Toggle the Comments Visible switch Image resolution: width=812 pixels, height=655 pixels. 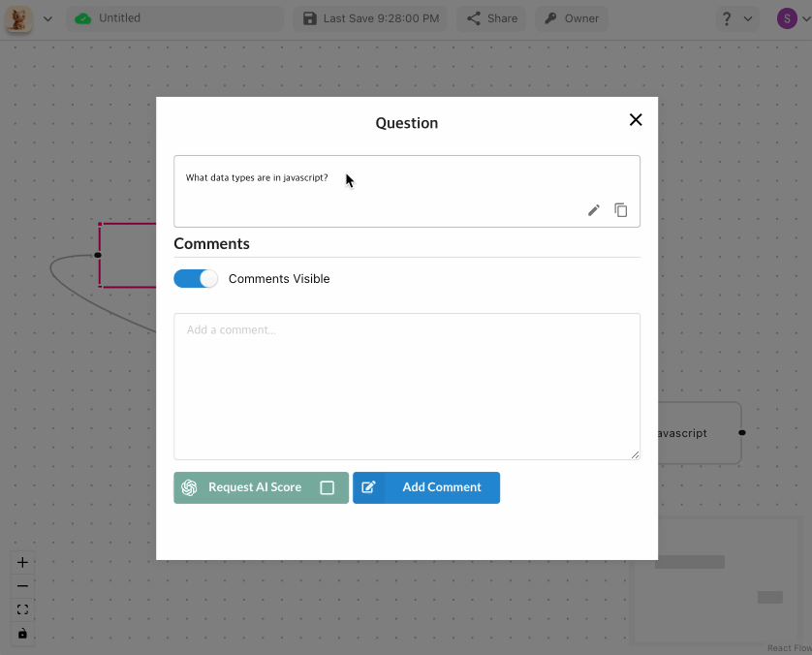pos(196,279)
